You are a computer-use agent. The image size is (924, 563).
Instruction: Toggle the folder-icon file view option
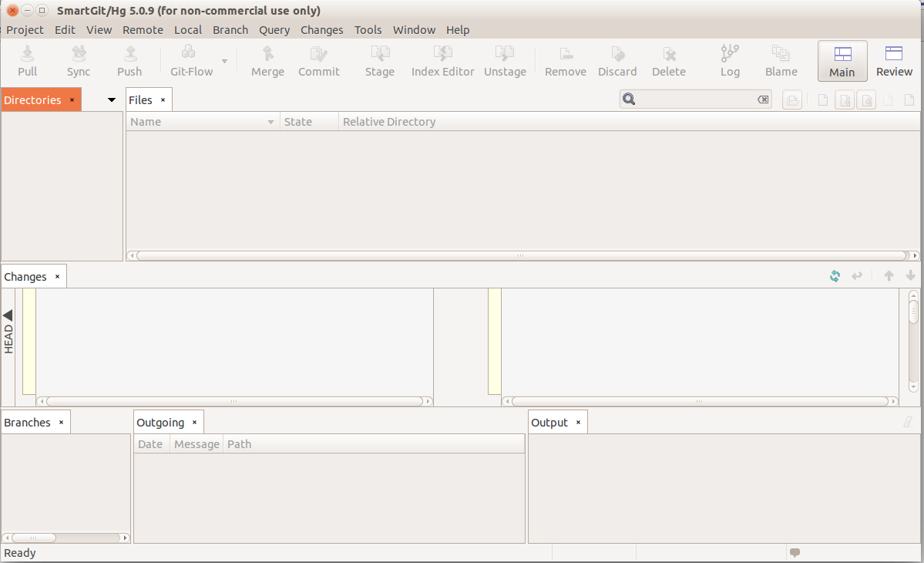click(x=792, y=99)
